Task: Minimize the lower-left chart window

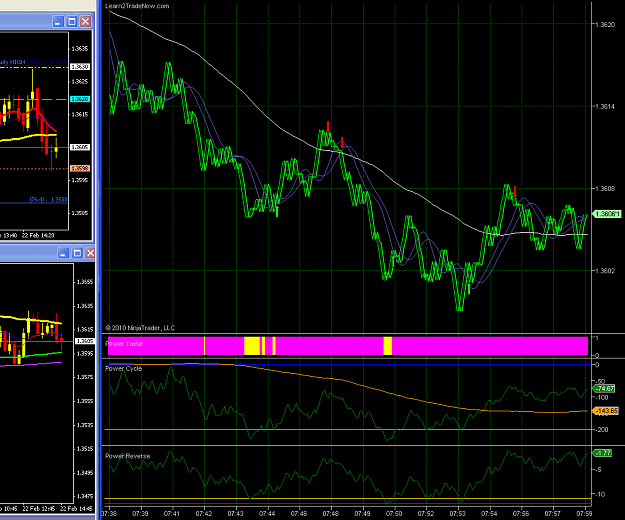Action: click(63, 253)
